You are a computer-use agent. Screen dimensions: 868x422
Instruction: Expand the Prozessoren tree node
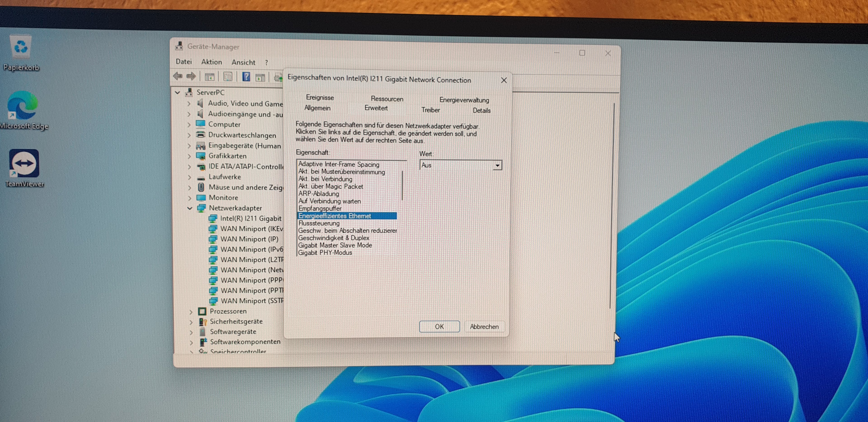point(191,312)
